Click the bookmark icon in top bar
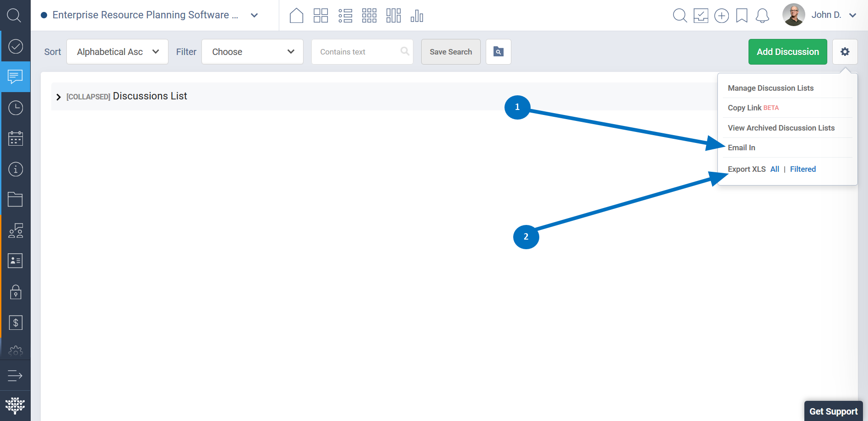Viewport: 868px width, 421px height. [x=742, y=16]
